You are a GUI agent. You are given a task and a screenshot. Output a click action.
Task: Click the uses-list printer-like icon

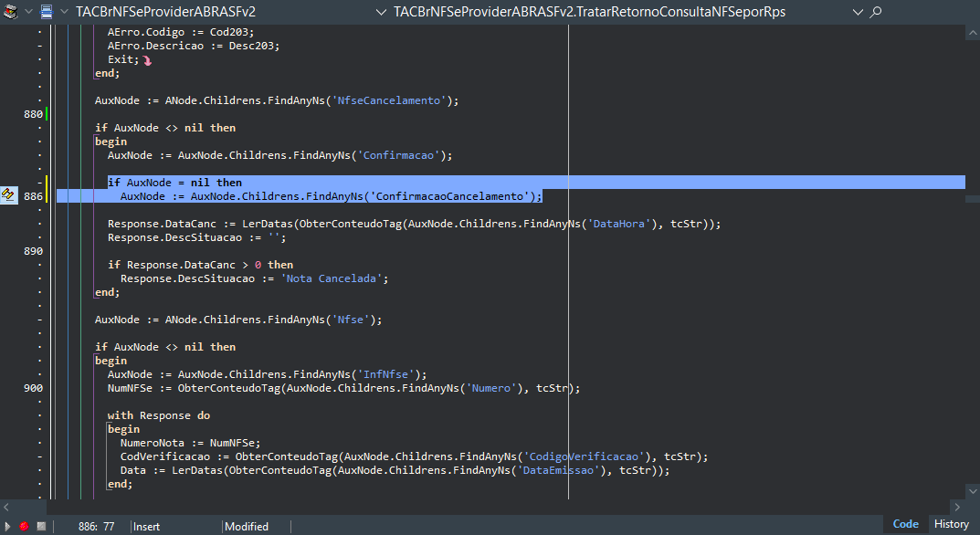(47, 11)
